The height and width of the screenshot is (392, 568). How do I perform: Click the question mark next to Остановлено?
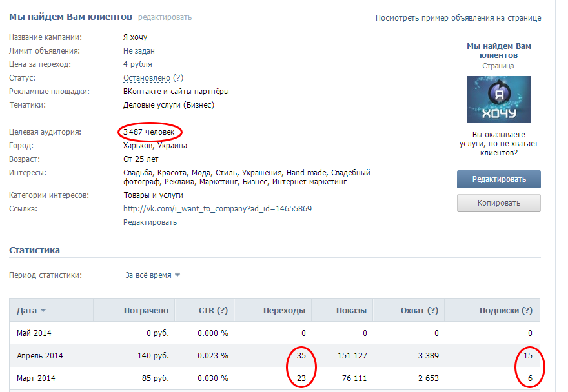(178, 78)
